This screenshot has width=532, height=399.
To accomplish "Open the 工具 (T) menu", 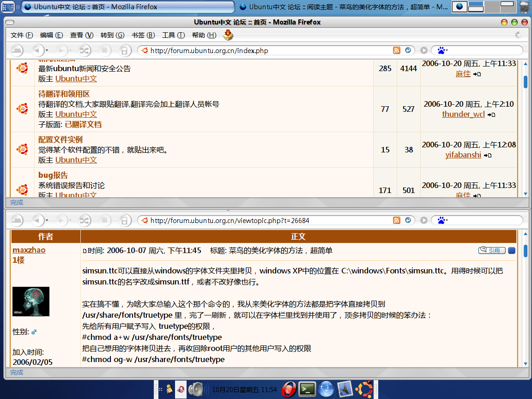I will pos(173,35).
